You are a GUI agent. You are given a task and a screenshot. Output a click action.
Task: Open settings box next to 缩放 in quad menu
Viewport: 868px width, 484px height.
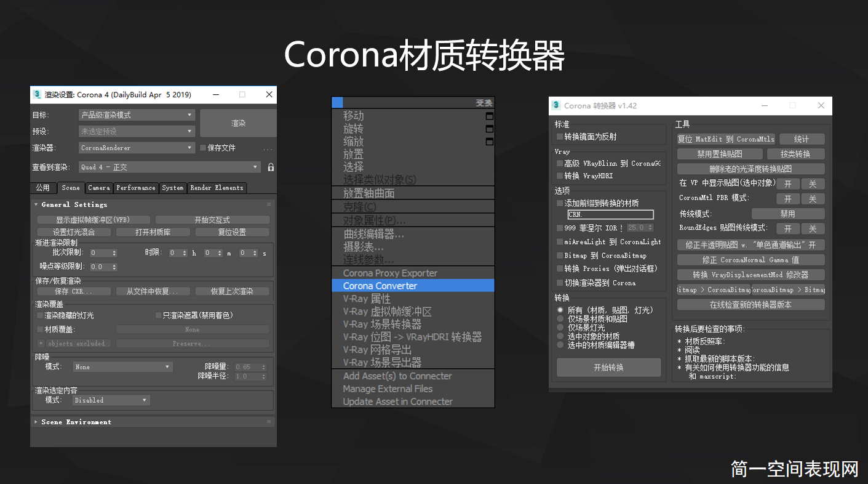(489, 142)
